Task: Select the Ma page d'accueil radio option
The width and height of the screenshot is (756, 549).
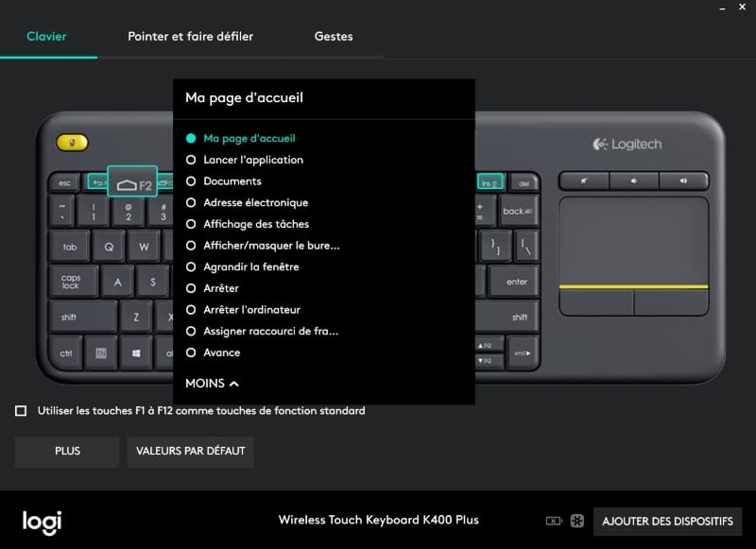Action: point(241,138)
